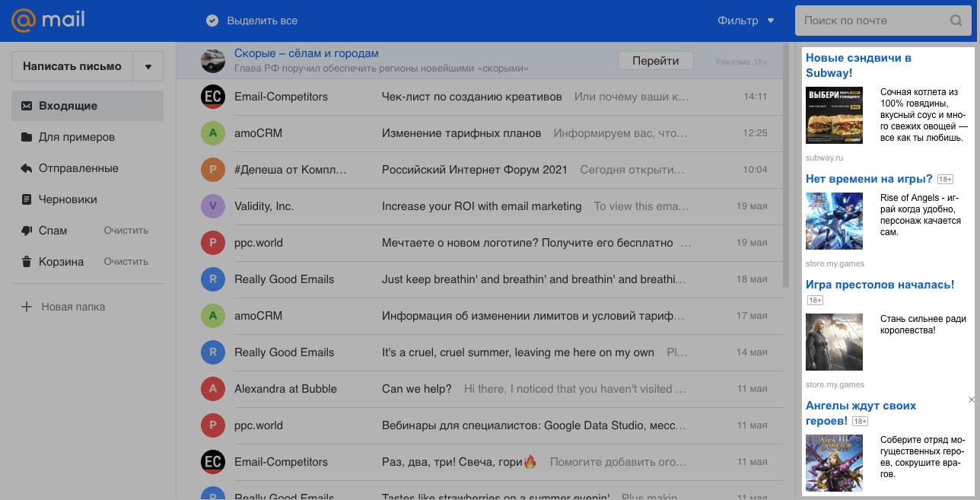Open the Корзина trash folder
The width and height of the screenshot is (980, 500).
[61, 262]
